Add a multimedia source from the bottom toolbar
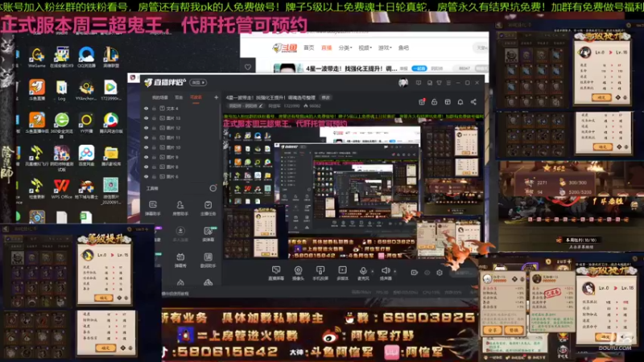This screenshot has width=644, height=362. pos(341,270)
